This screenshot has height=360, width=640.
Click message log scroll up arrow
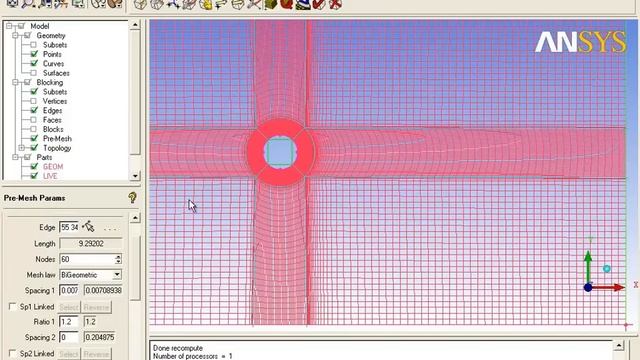pos(619,345)
